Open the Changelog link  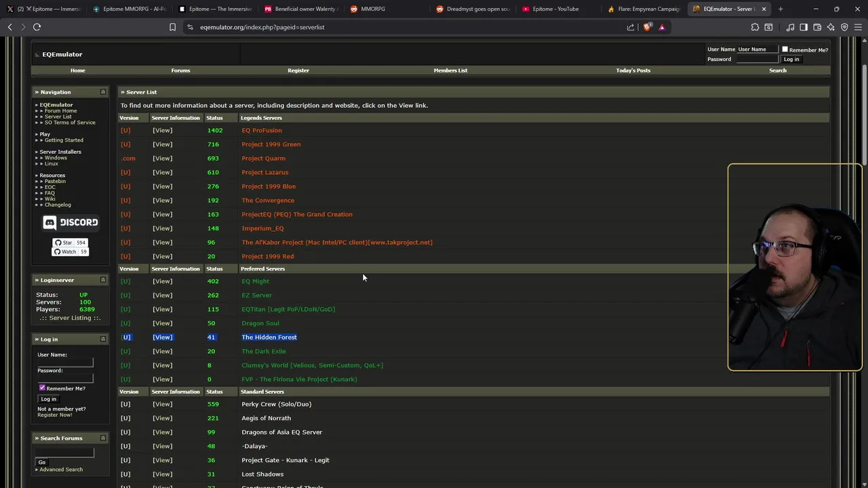[x=58, y=205]
